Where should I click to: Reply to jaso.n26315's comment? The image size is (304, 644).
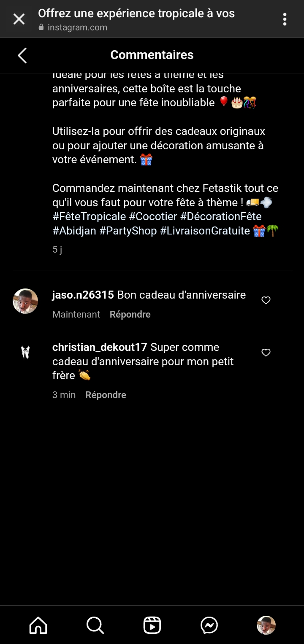coord(130,315)
